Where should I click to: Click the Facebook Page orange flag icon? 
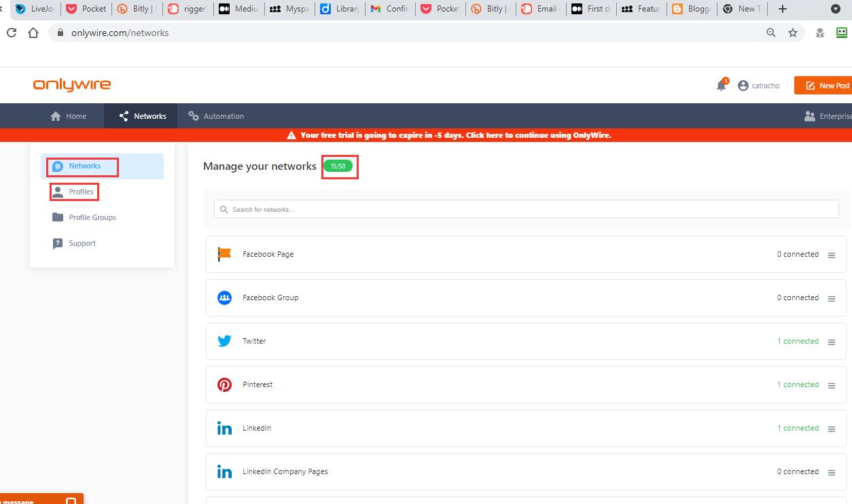click(x=224, y=254)
